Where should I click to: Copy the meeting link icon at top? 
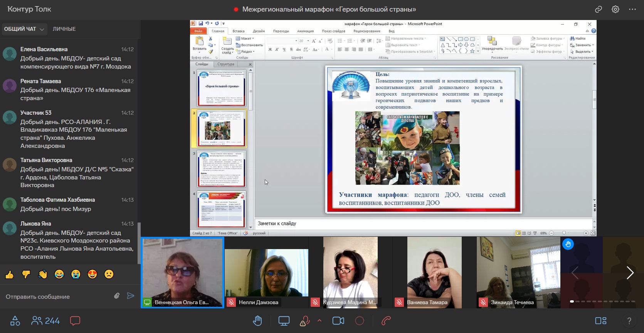point(599,9)
